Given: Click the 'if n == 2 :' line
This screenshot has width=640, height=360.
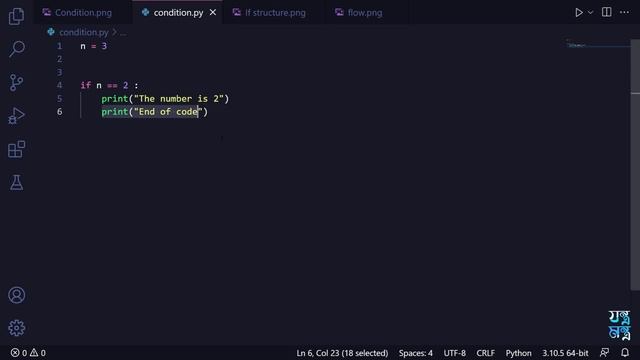Looking at the screenshot, I should click(109, 85).
